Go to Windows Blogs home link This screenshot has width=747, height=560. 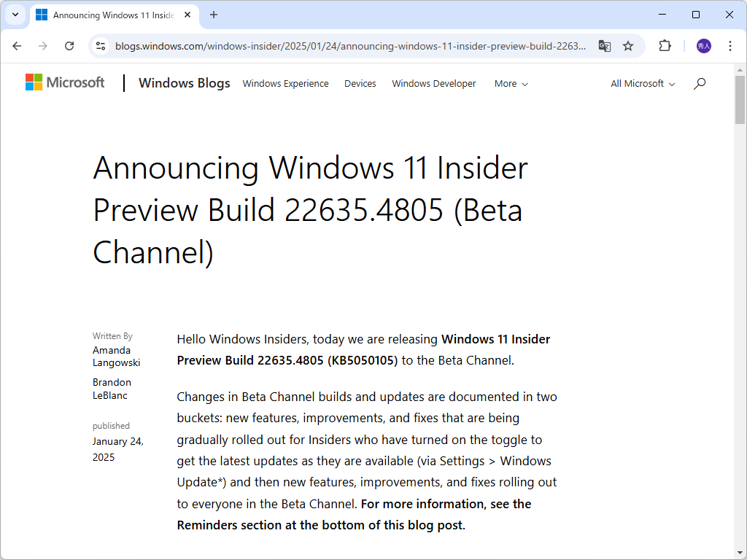[184, 83]
